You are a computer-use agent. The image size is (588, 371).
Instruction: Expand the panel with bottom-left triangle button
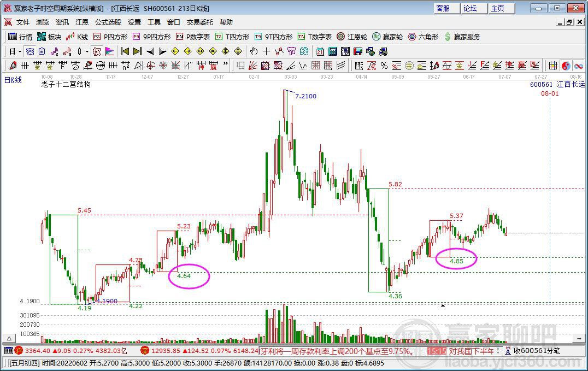pos(9,339)
